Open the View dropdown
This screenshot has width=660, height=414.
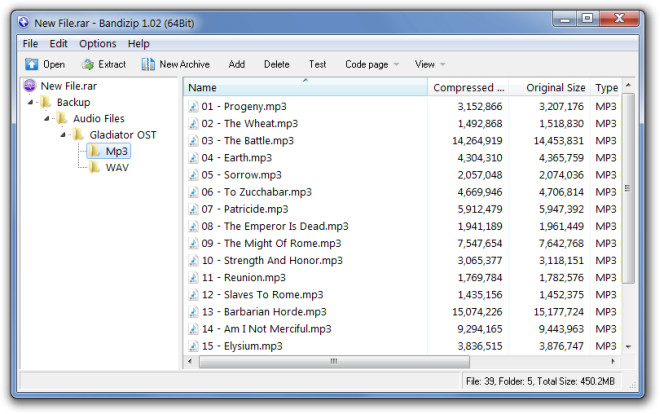coord(430,64)
